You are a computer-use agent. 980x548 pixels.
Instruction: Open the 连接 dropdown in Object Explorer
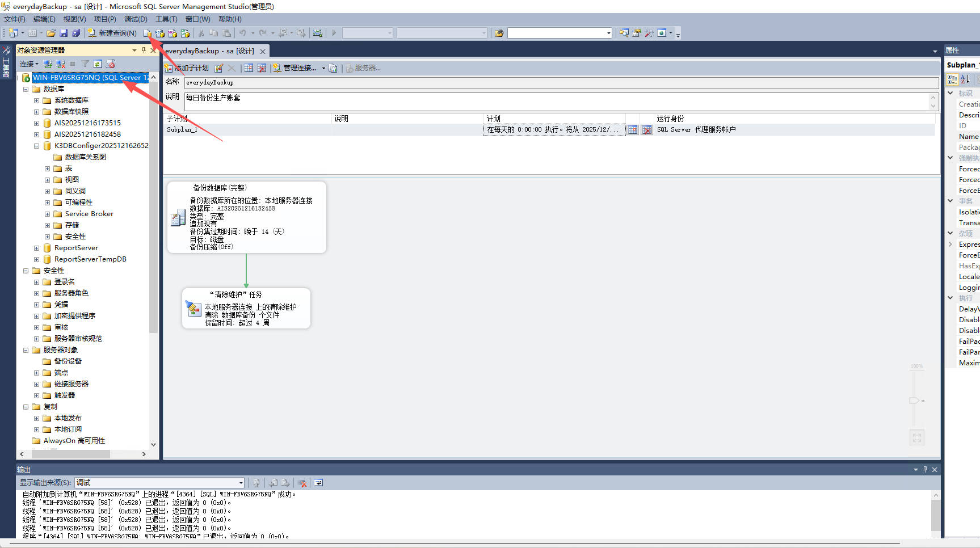tap(29, 64)
